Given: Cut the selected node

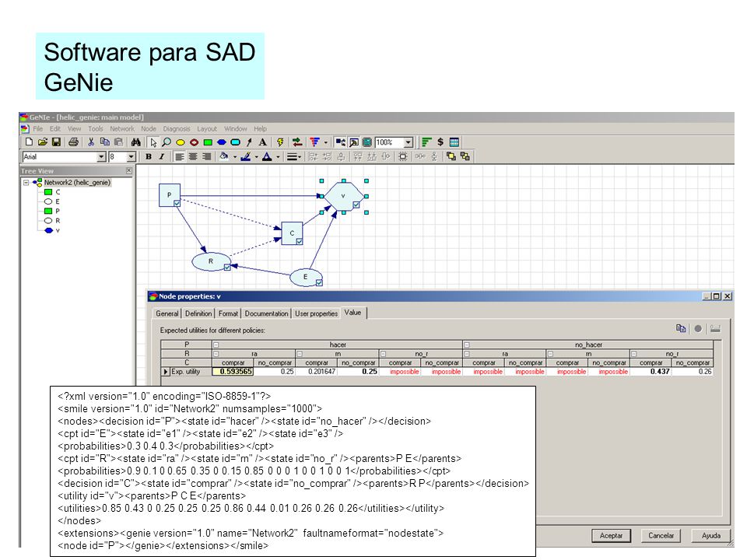Looking at the screenshot, I should pyautogui.click(x=91, y=142).
